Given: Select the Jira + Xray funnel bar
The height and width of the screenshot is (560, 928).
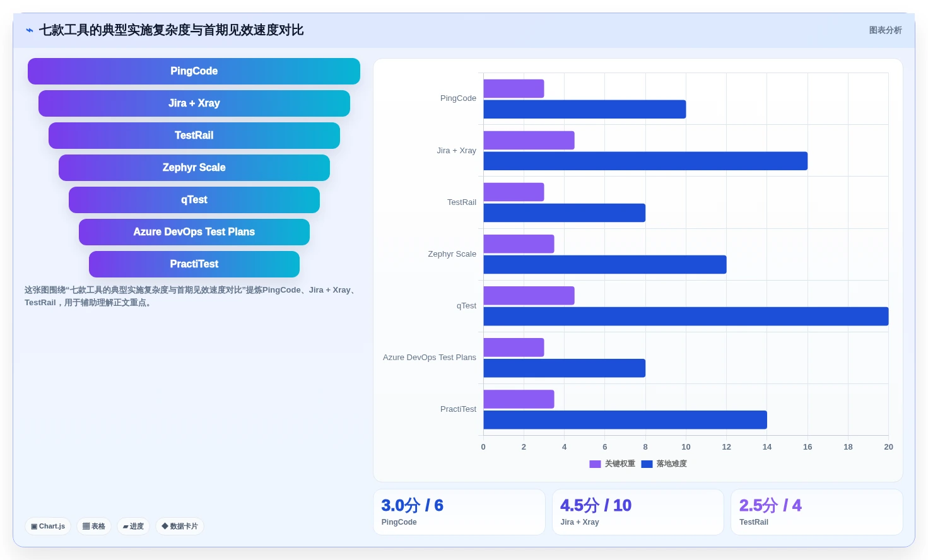Looking at the screenshot, I should [x=194, y=103].
